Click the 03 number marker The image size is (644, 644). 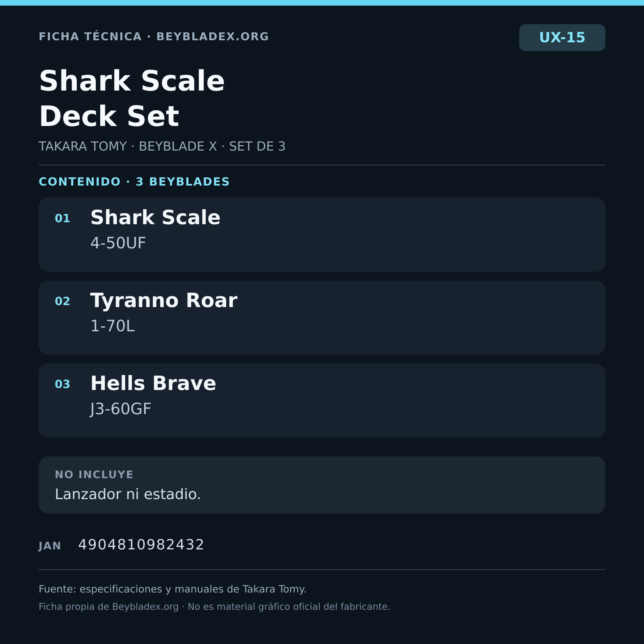tap(62, 384)
